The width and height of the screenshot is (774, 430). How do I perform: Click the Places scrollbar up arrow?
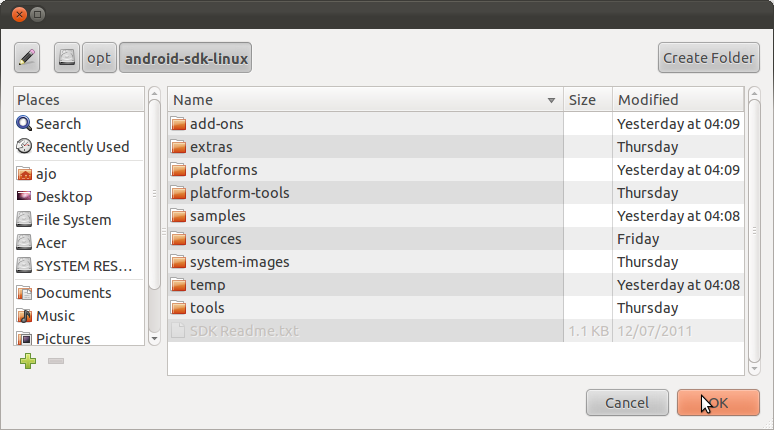tap(154, 93)
